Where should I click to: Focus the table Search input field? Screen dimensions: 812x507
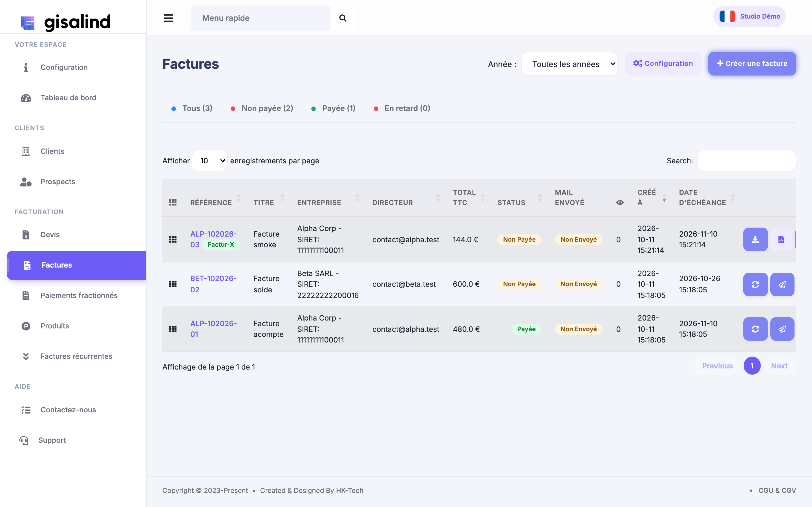click(x=746, y=161)
